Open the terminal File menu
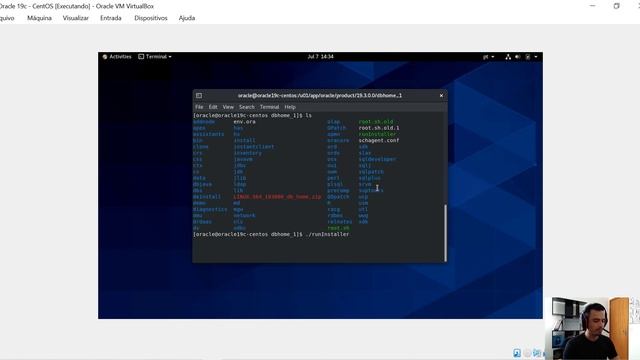640x360 pixels. coord(199,107)
